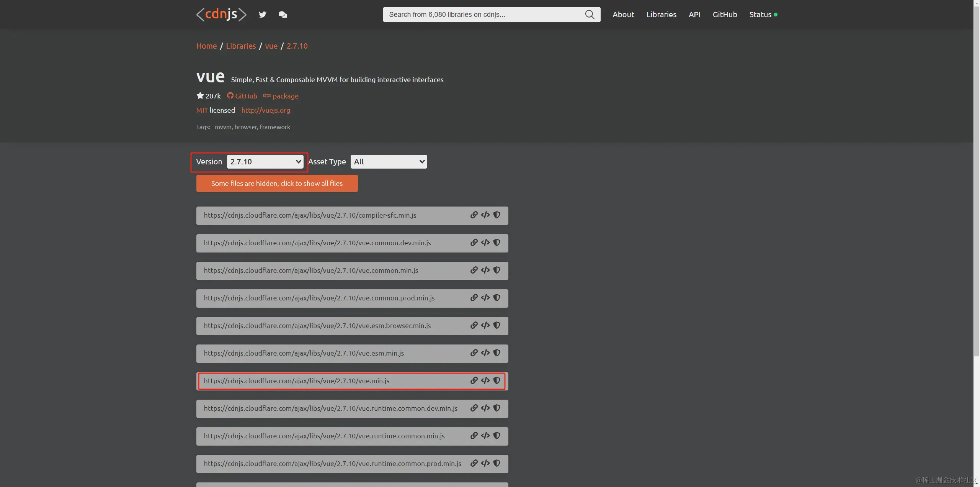Open the Version 2.7.10 dropdown
The image size is (980, 487).
pyautogui.click(x=265, y=162)
